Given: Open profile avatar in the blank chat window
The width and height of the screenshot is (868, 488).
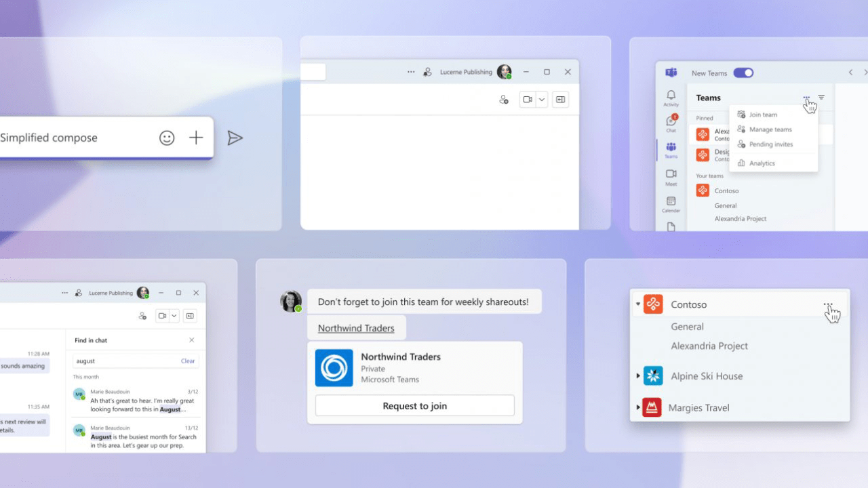Looking at the screenshot, I should (x=504, y=72).
